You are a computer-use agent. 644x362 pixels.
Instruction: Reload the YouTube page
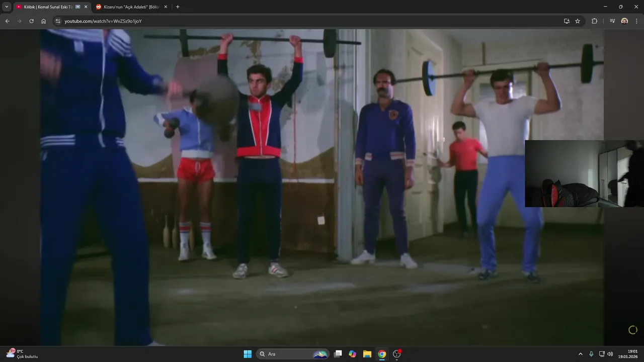(31, 21)
